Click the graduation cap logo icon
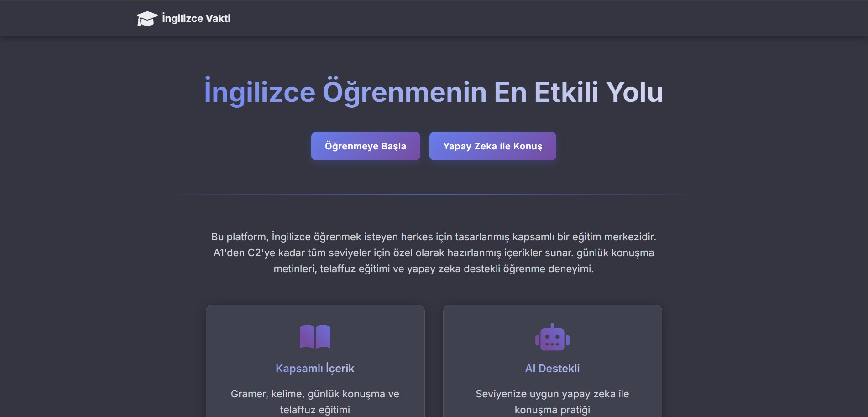Screen dimensions: 868x417 click(x=147, y=18)
